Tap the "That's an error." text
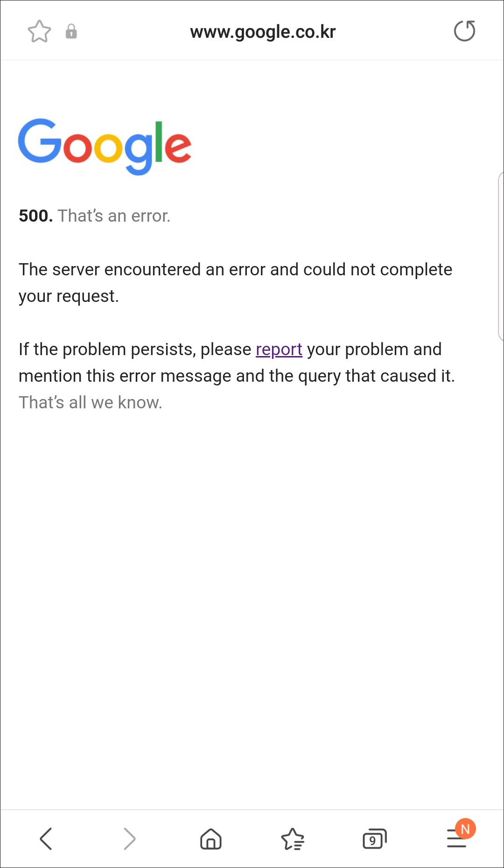The image size is (504, 868). [114, 216]
